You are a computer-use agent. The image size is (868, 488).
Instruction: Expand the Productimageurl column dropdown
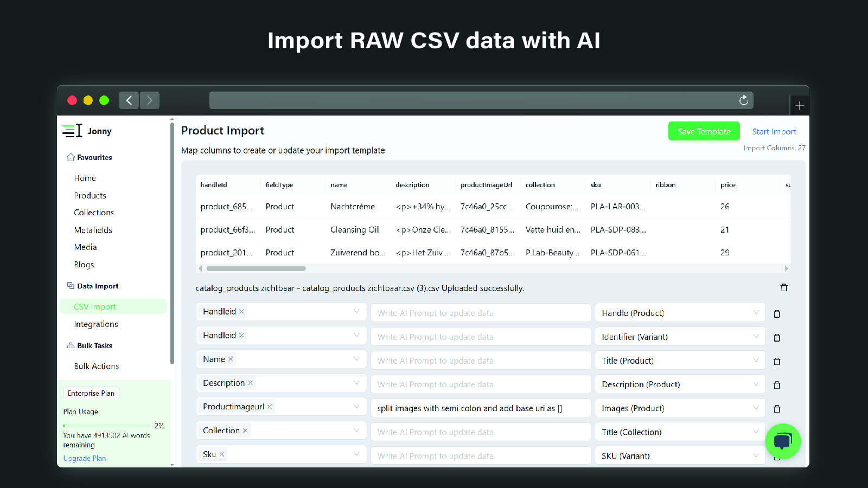pos(356,407)
